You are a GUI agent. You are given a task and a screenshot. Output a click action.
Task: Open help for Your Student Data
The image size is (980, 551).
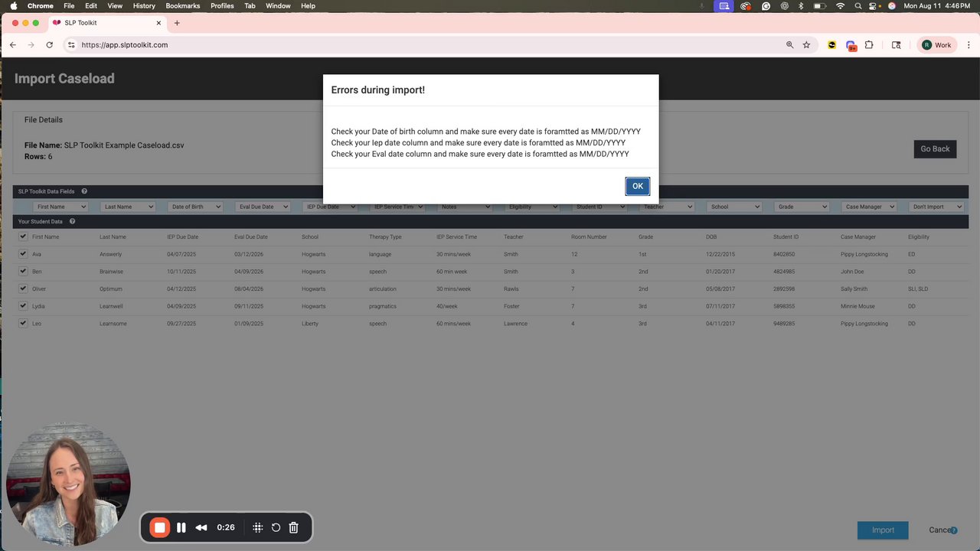click(x=72, y=221)
